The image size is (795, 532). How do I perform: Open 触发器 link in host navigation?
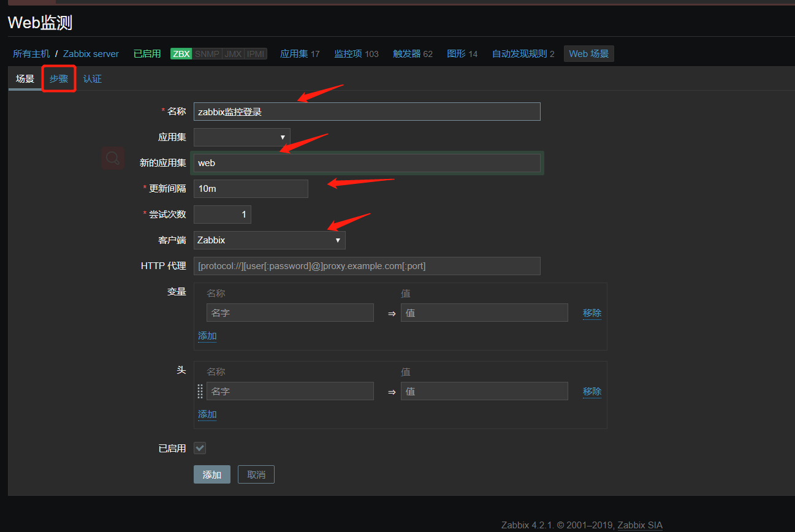tap(406, 54)
